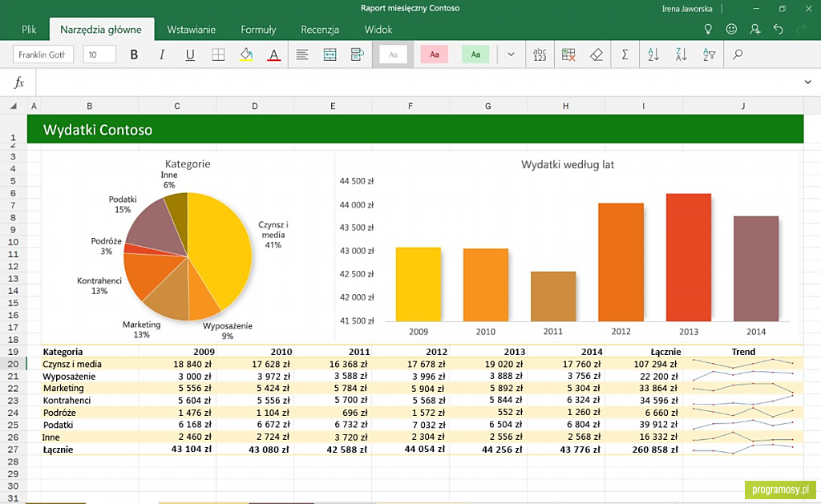
Task: Apply yellow fill color bucket
Action: pyautogui.click(x=246, y=54)
